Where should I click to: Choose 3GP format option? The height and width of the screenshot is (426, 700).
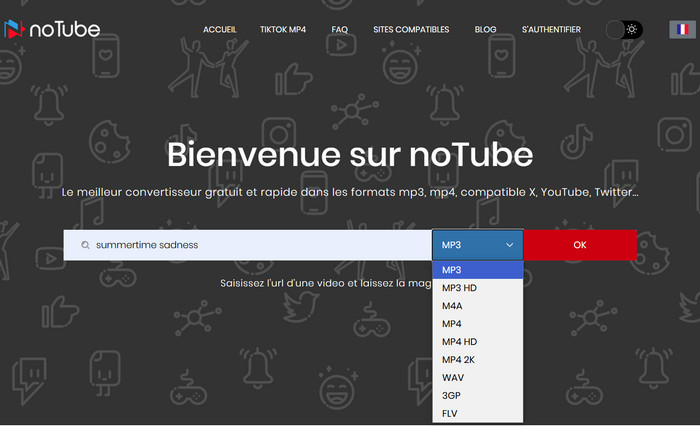click(x=452, y=395)
